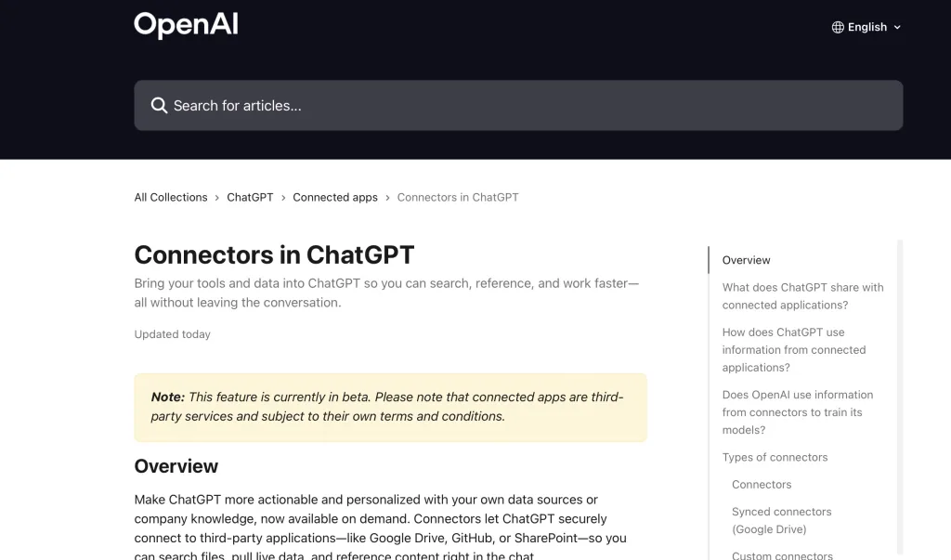Click the chevron after All Collections
Image resolution: width=951 pixels, height=560 pixels.
tap(216, 198)
